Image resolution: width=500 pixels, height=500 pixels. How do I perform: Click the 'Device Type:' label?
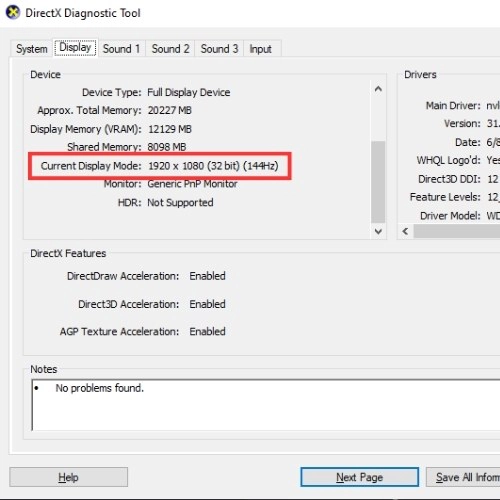[112, 92]
